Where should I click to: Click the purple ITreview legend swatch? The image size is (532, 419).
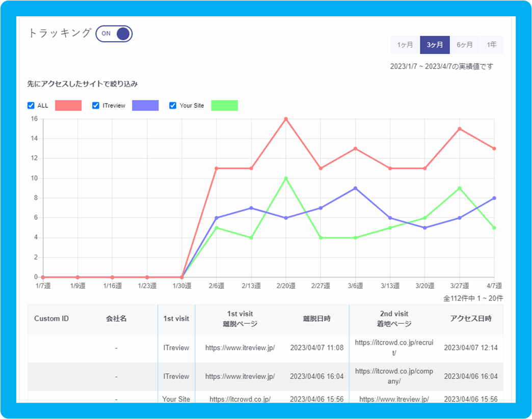pyautogui.click(x=145, y=105)
